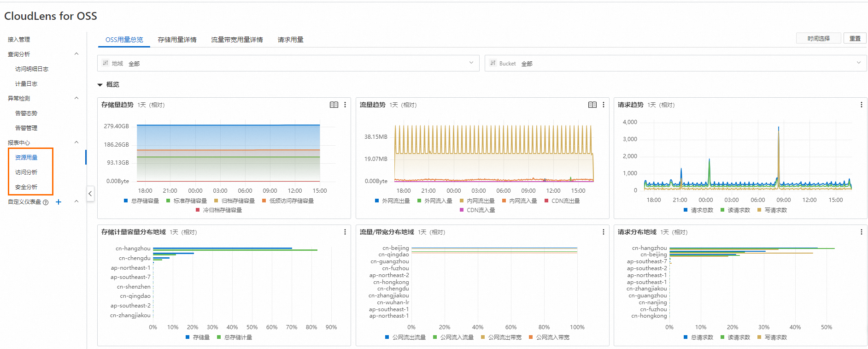Open 接入管理 in sidebar

click(19, 40)
